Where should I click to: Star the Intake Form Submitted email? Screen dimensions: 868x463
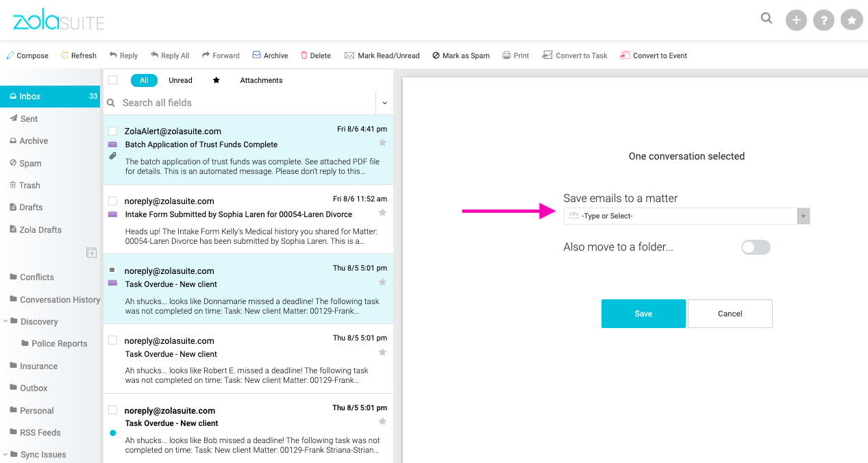(382, 212)
